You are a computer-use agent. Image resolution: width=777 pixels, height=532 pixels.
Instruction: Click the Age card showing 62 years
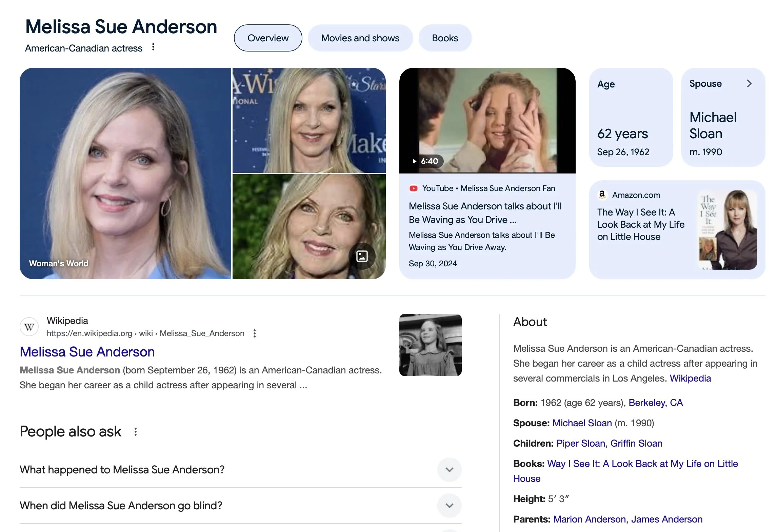(631, 117)
